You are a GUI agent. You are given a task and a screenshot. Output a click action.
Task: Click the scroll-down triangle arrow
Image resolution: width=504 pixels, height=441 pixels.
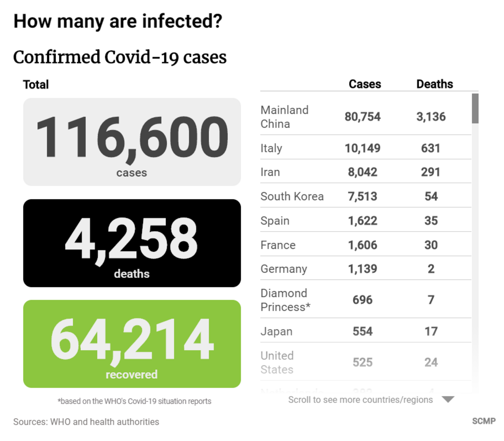pyautogui.click(x=448, y=399)
